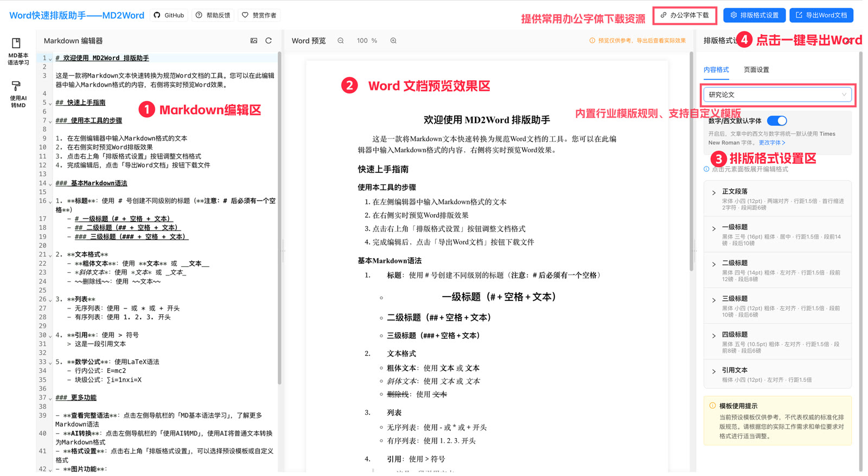Click editor line '2. **文本格式**'
Screen dimensions: 868x476
point(81,254)
